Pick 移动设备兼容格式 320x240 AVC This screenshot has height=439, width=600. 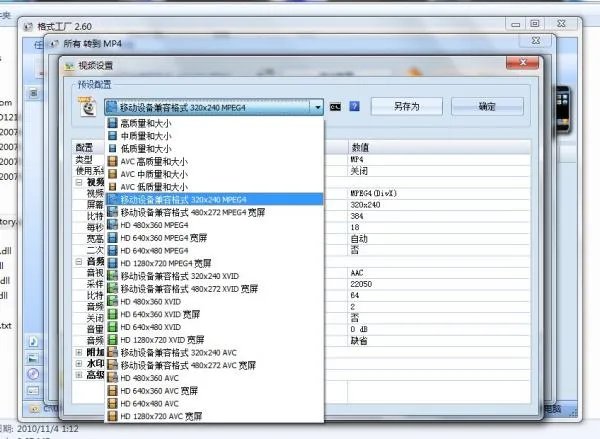click(x=214, y=353)
